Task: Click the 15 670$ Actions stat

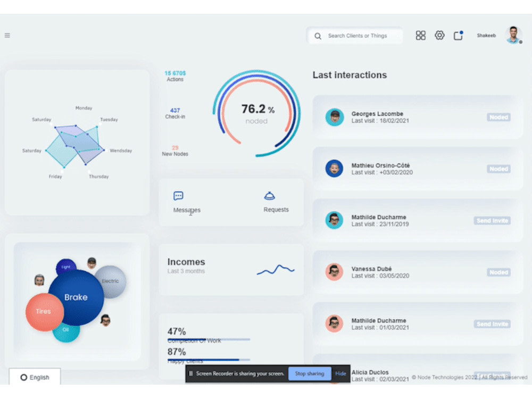Action: 175,76
